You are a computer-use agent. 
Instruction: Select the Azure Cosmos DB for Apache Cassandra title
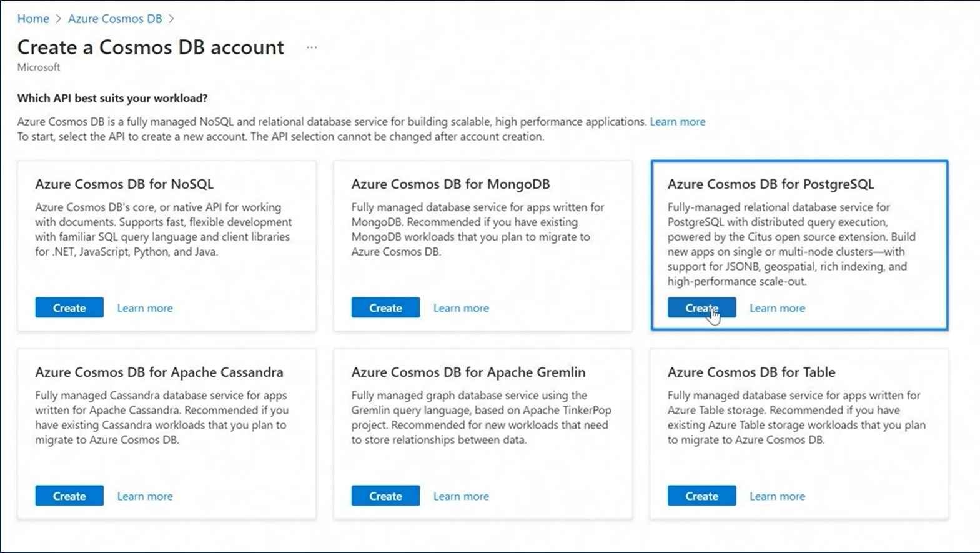point(159,372)
